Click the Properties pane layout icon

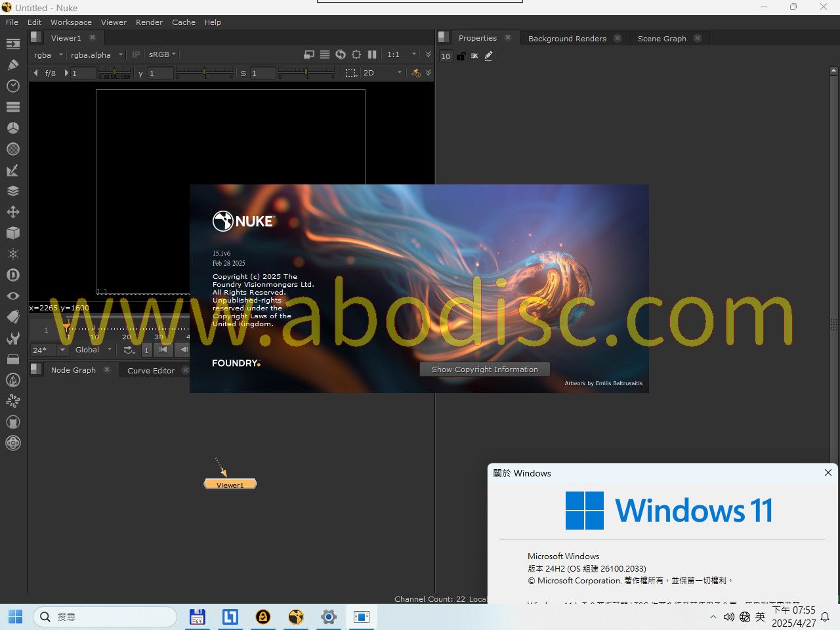click(444, 37)
